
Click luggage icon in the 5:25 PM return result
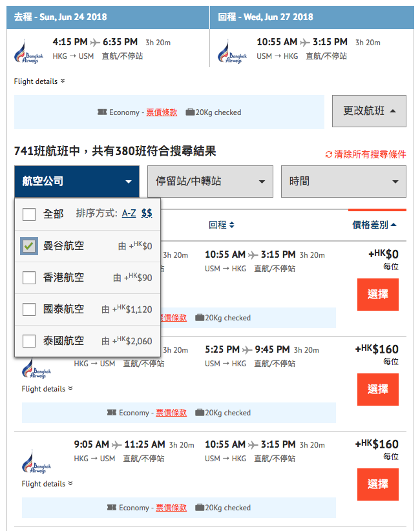(x=200, y=413)
